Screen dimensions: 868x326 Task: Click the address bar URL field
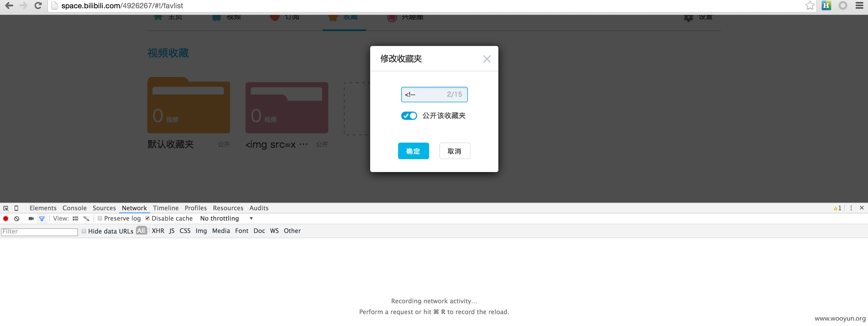[x=431, y=6]
